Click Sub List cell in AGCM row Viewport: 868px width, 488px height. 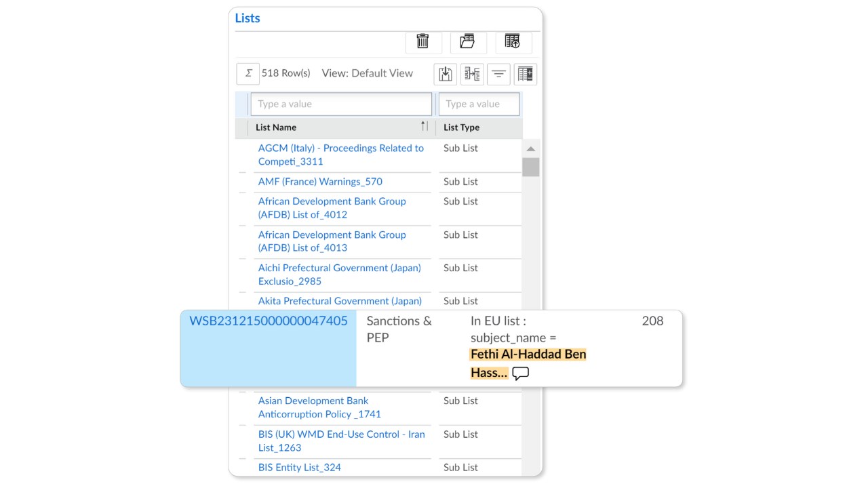pyautogui.click(x=460, y=148)
